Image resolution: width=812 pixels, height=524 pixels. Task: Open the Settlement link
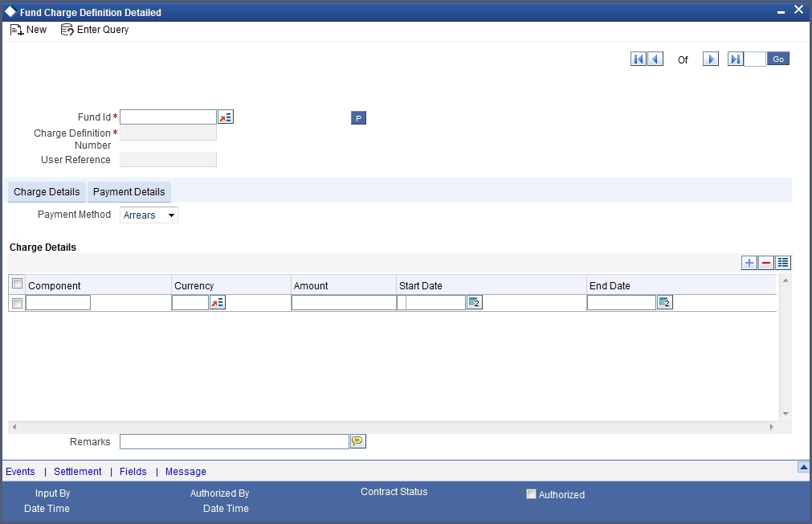click(78, 472)
